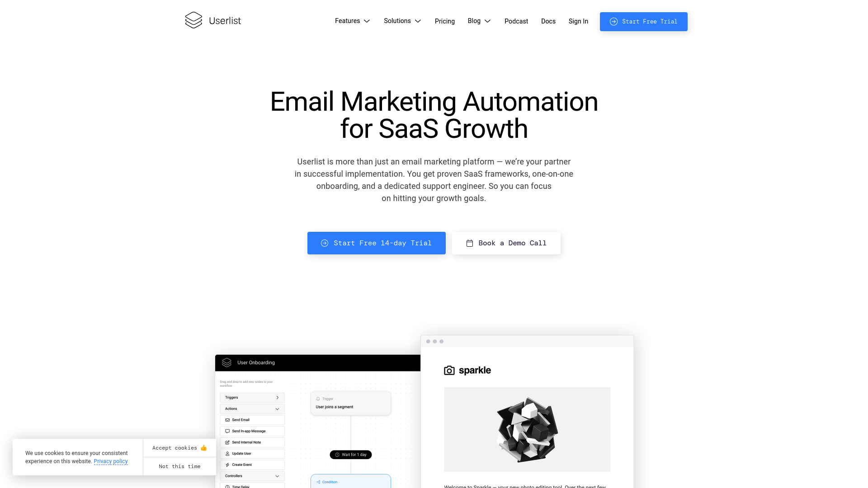Open the Pricing menu item

pos(445,21)
